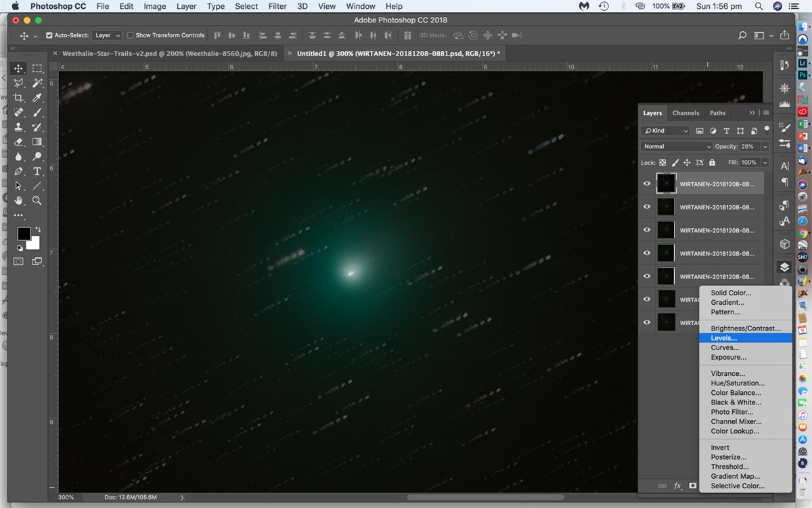Open the Weethalie-Star-Trails-v2.psd document tab
This screenshot has width=812, height=508.
pyautogui.click(x=169, y=53)
